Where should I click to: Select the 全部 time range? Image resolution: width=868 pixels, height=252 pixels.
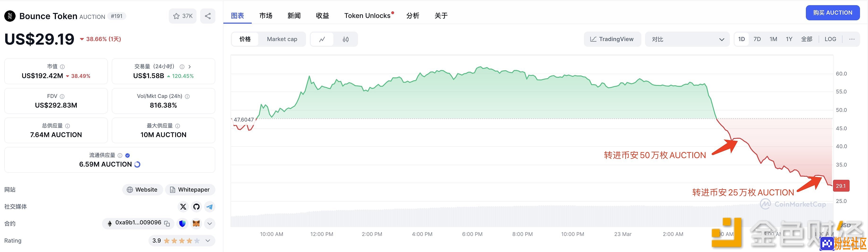click(807, 39)
